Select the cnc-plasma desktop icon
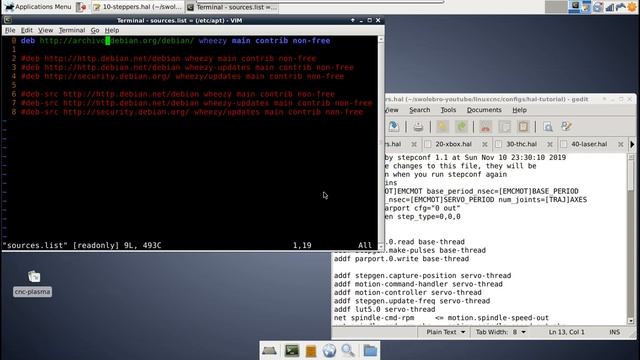The image size is (640, 360). (x=33, y=283)
